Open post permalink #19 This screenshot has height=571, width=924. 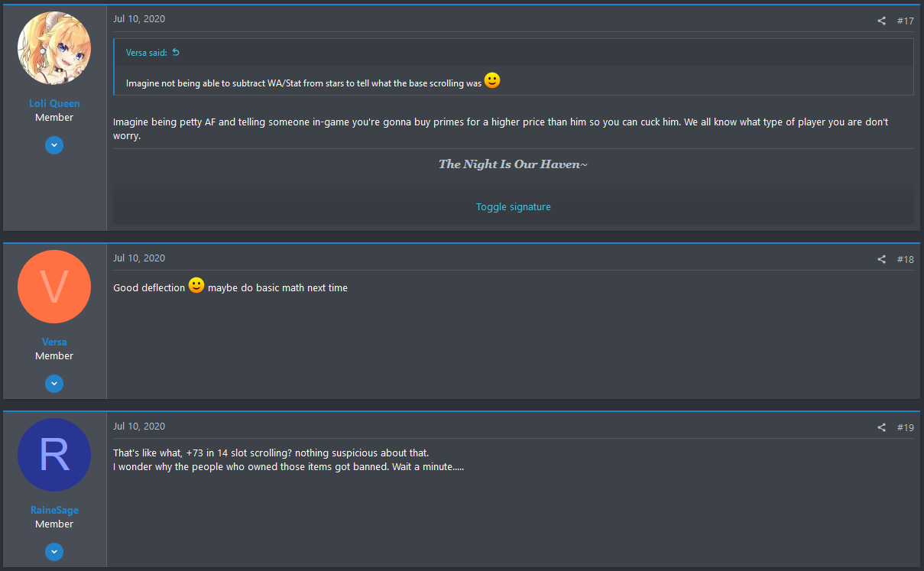(x=905, y=427)
